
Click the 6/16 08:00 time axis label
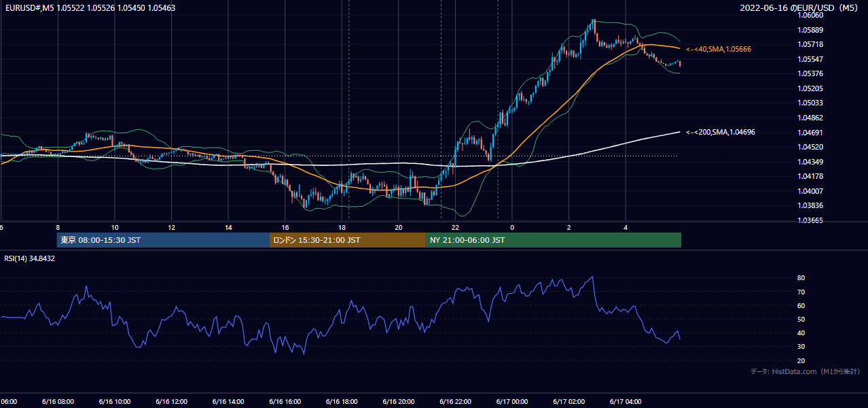tap(57, 401)
